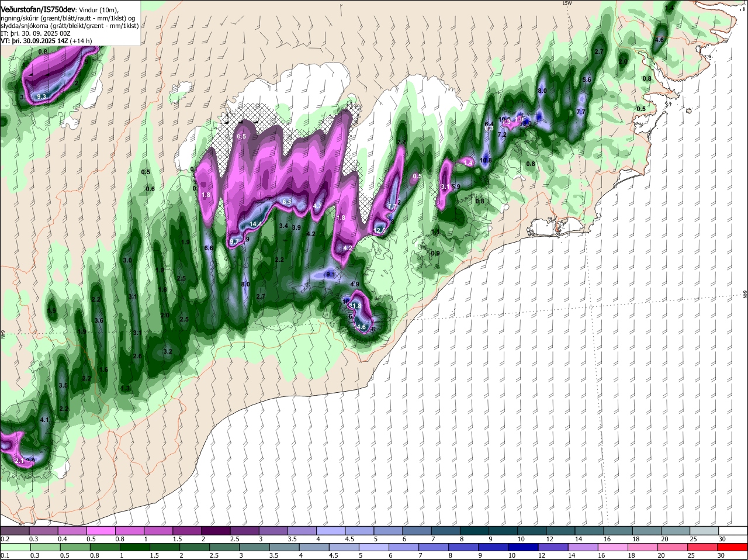Select the pale green swatch between 0.1 and 0.3 in rain legend
The width and height of the screenshot is (748, 560).
point(16,547)
